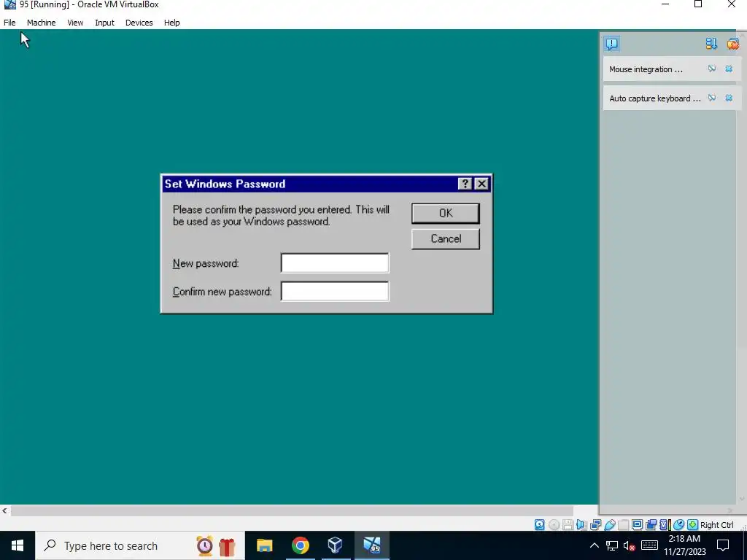Toggle notification ordering icon in VirtualBox panel
Image resolution: width=747 pixels, height=560 pixels.
tap(711, 44)
